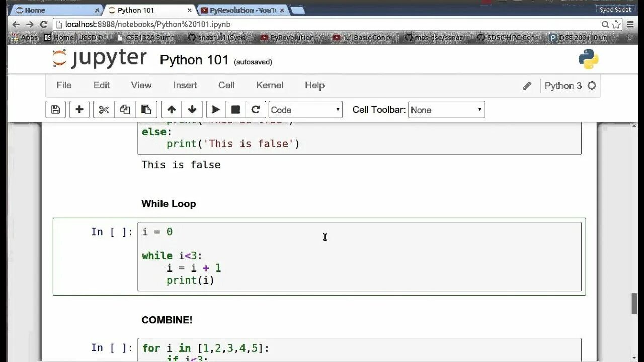Screen dimensions: 644x362
Task: Insert a cell below with the plus icon
Action: pyautogui.click(x=79, y=110)
